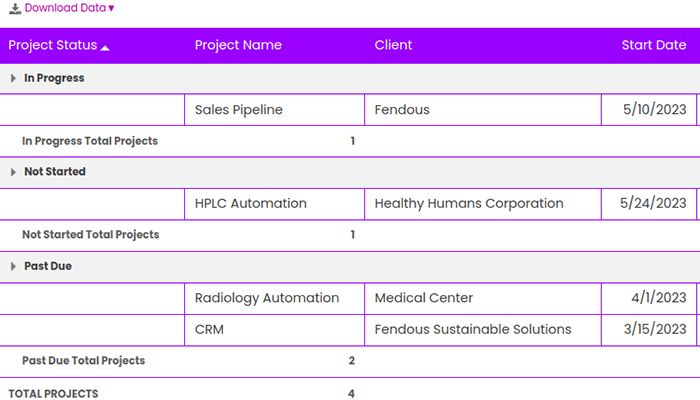The image size is (700, 400).
Task: Select the CRM project cell
Action: (x=209, y=329)
